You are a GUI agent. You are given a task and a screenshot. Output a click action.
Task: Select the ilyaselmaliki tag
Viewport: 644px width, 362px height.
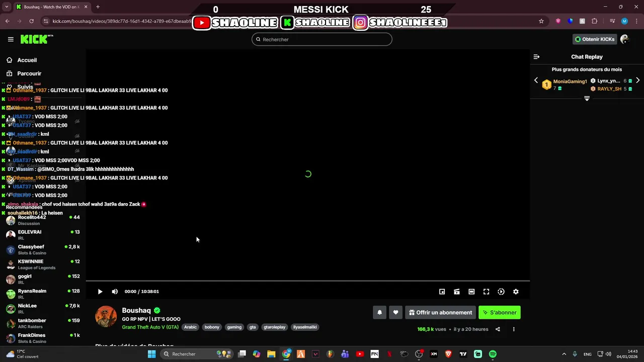[305, 327]
